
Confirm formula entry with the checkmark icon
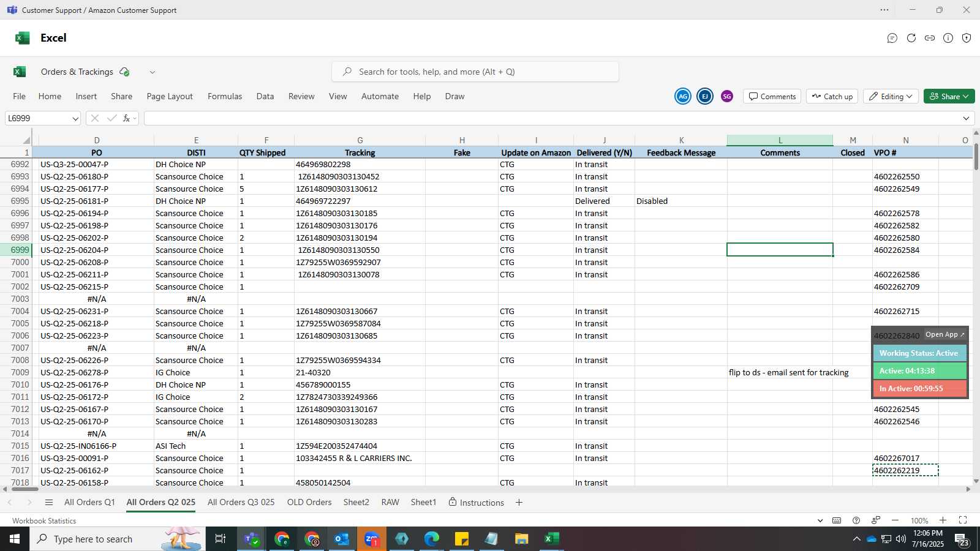pos(111,118)
